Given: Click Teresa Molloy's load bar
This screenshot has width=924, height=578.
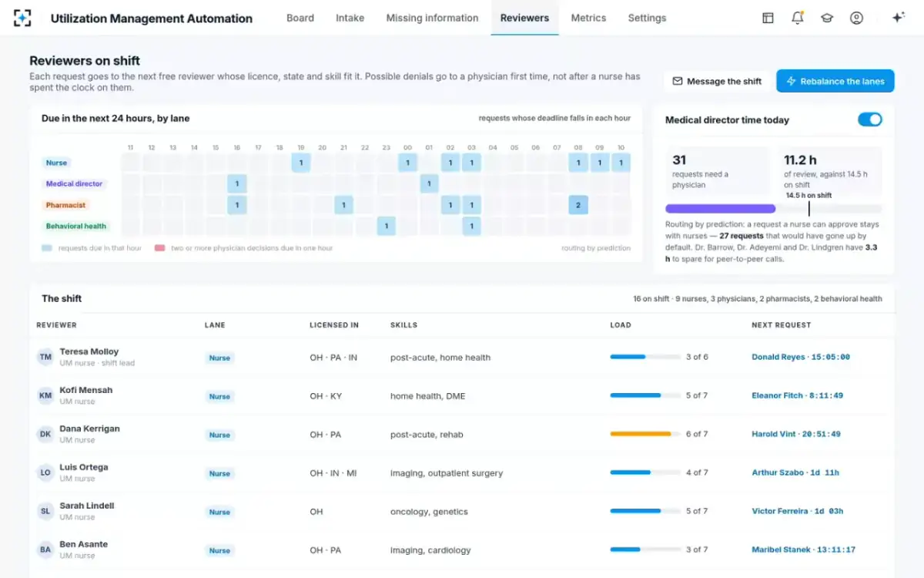Looking at the screenshot, I should (x=644, y=357).
